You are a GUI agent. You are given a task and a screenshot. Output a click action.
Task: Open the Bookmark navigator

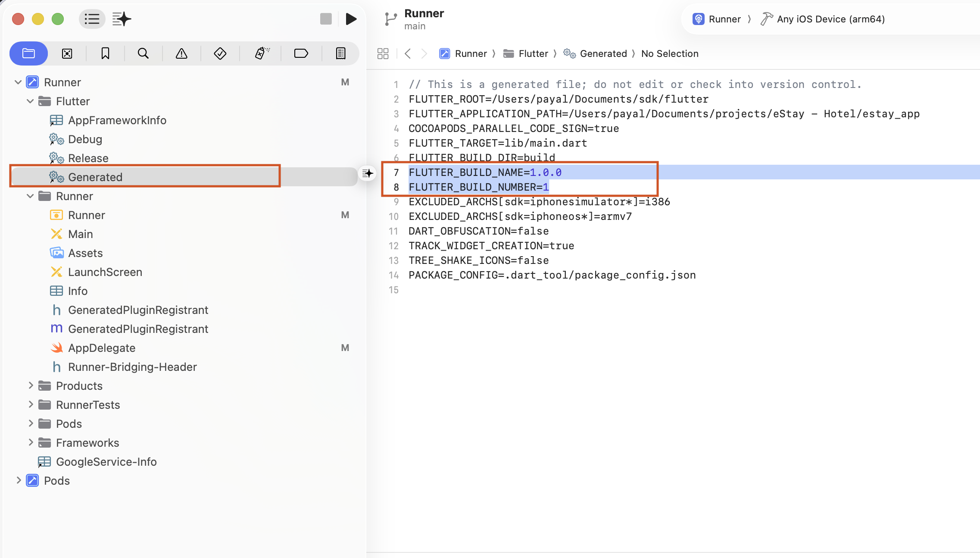click(105, 53)
